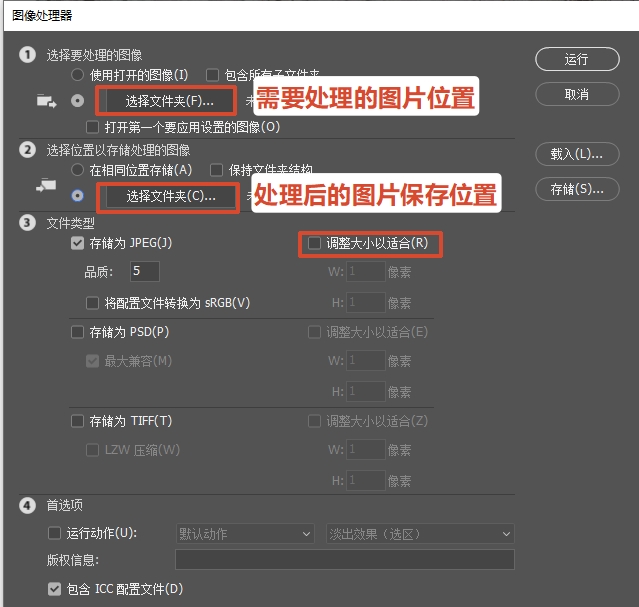Toggle LZW 压缩(W) checkbox
The width and height of the screenshot is (639, 607).
point(93,450)
